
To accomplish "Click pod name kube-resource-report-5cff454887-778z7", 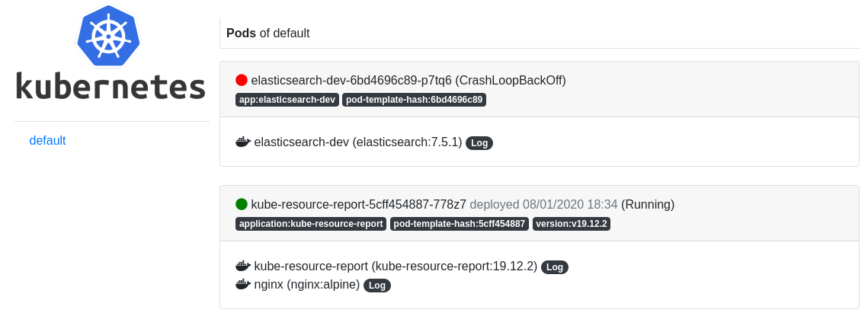I will 359,204.
